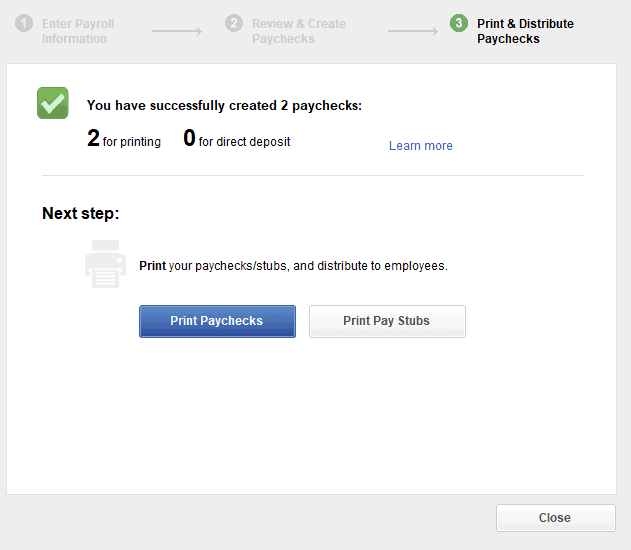This screenshot has height=550, width=631.
Task: Close the payroll confirmation dialog
Action: pyautogui.click(x=556, y=518)
